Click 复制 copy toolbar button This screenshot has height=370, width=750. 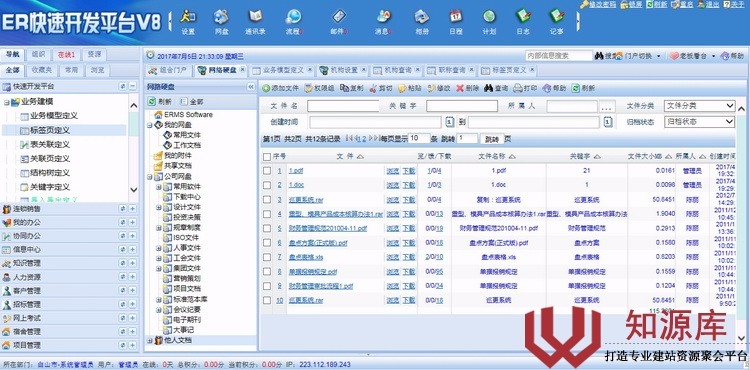(352, 88)
